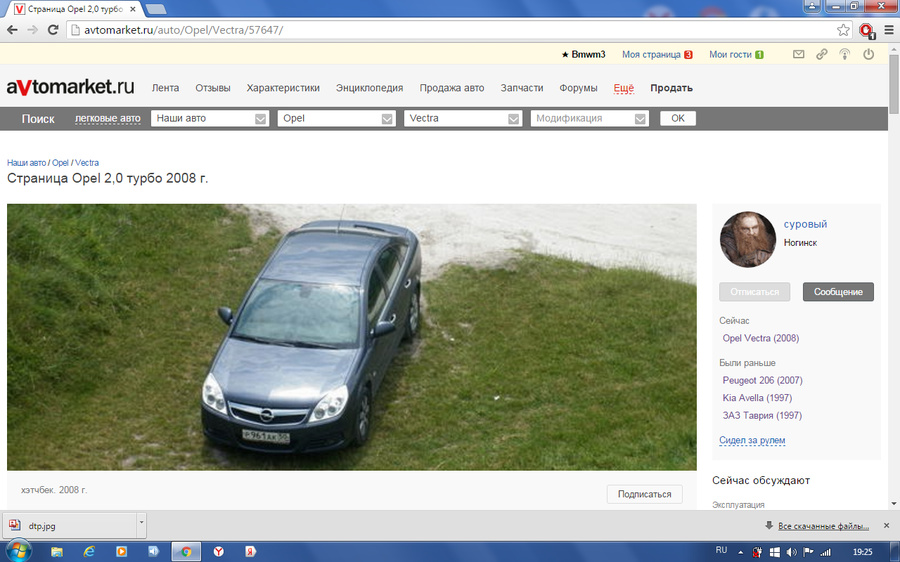Open the Vectra model dropdown
Viewport: 900px width, 562px height.
463,118
